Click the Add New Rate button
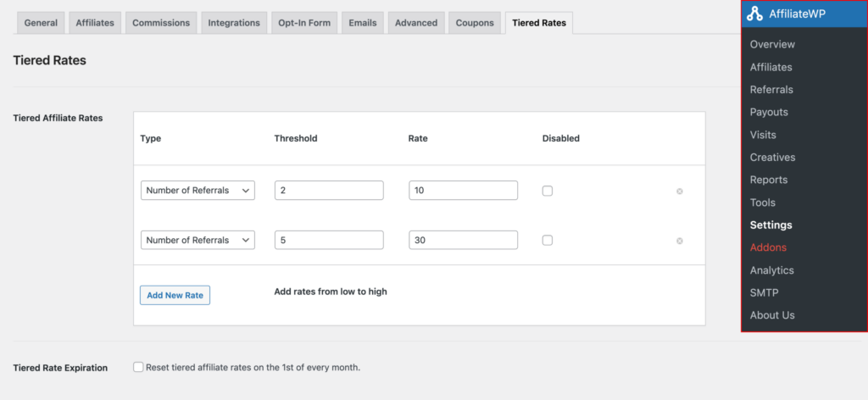 [x=175, y=295]
